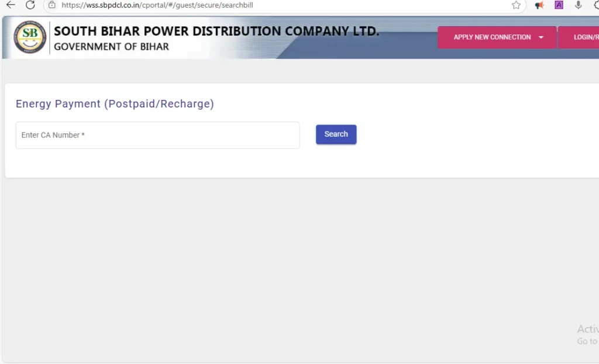Click into the Enter CA Number field

coord(157,135)
